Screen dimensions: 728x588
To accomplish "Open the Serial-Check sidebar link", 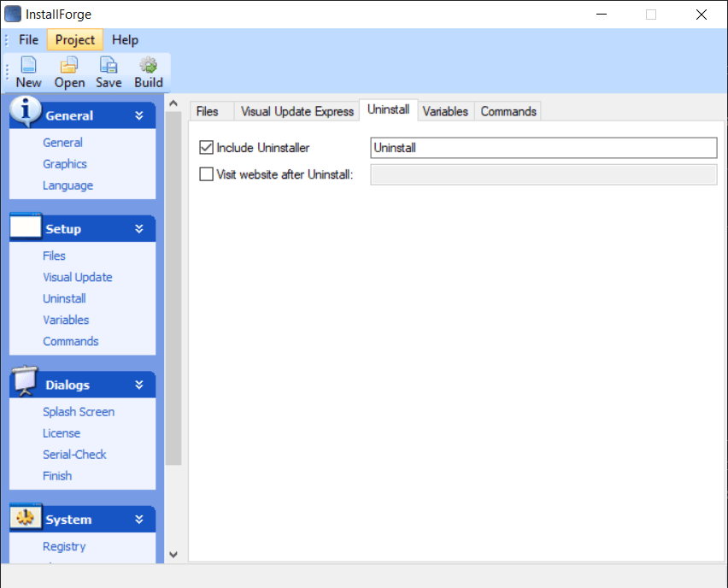I will coord(74,455).
